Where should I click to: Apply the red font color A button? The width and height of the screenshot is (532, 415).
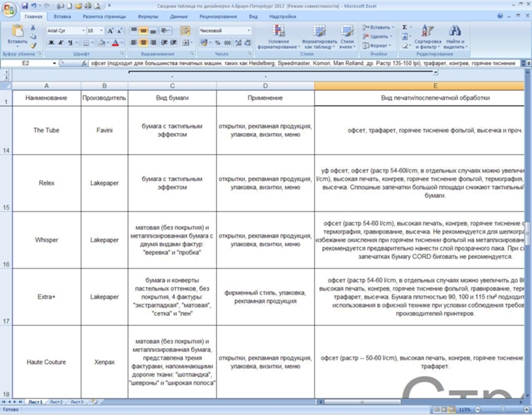[x=115, y=43]
